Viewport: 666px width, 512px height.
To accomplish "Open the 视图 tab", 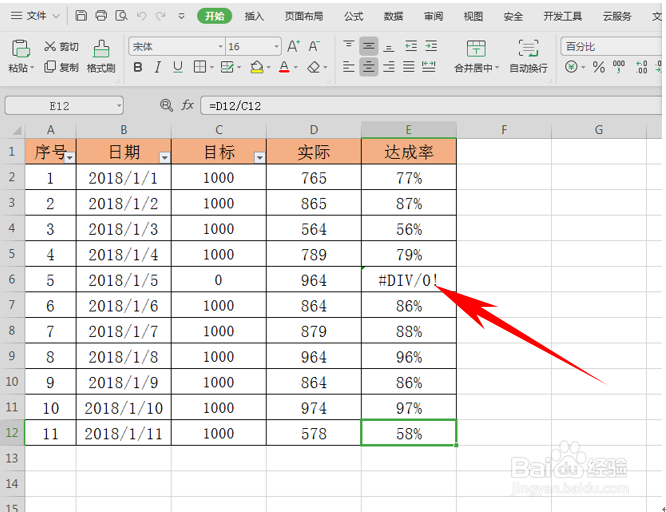I will pyautogui.click(x=473, y=16).
